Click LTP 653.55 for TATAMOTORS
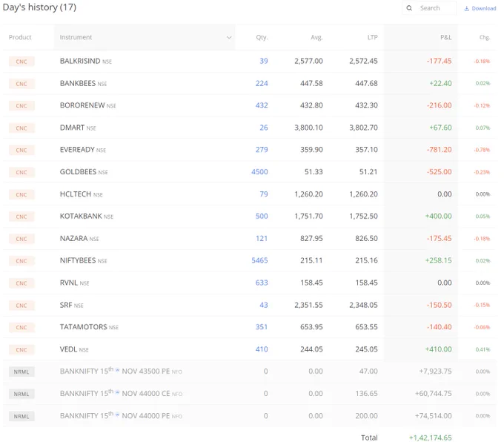 (366, 327)
